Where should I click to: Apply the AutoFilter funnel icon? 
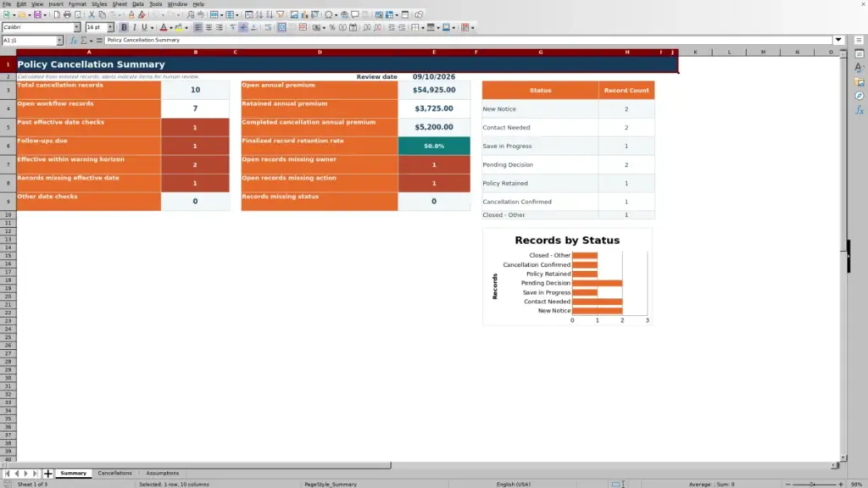tap(280, 14)
